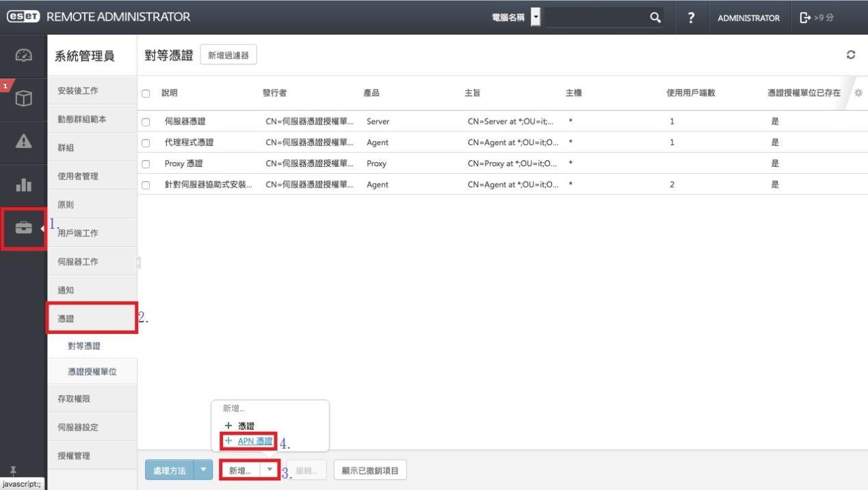
Task: Open 伺服器設定 in the admin menu
Action: [92, 427]
